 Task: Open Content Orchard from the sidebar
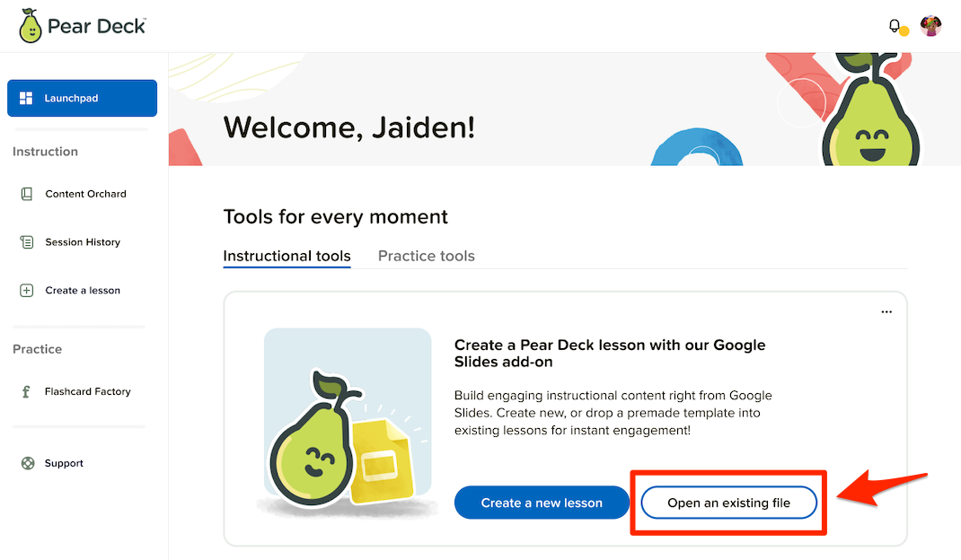(25, 193)
